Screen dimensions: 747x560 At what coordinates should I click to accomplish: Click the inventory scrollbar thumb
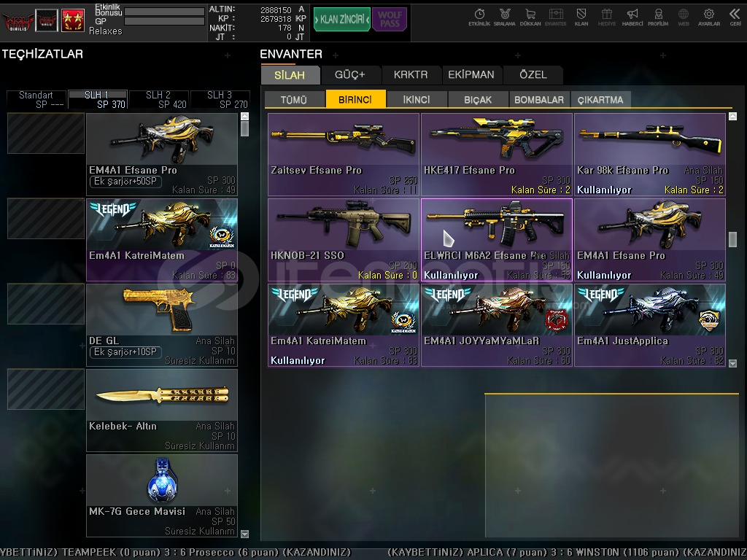[732, 239]
